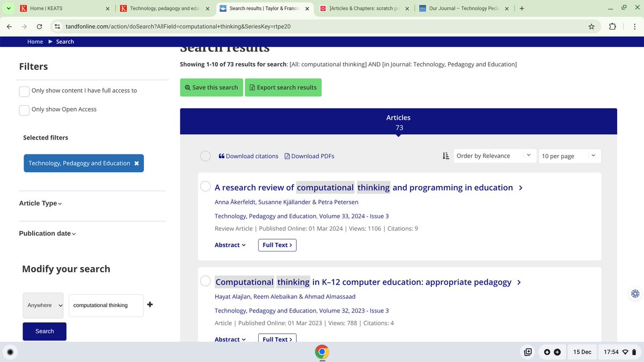Open the research review article title

click(x=364, y=188)
